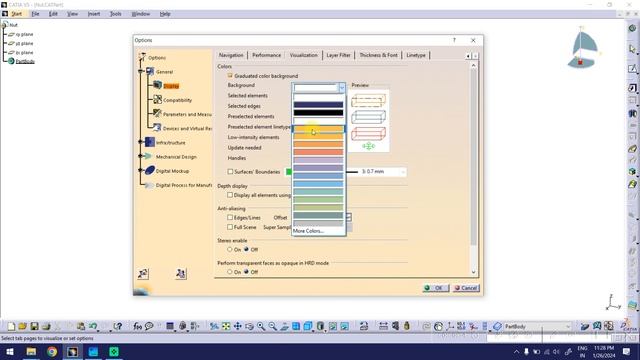Open Google Chrome from the taskbar
Image resolution: width=640 pixels, height=360 pixels.
[x=52, y=351]
